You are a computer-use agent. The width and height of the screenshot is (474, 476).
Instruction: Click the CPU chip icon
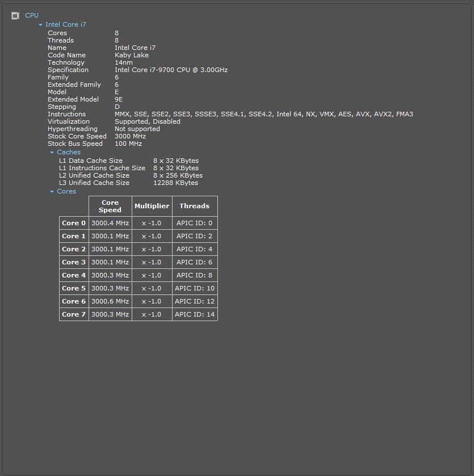coord(15,15)
